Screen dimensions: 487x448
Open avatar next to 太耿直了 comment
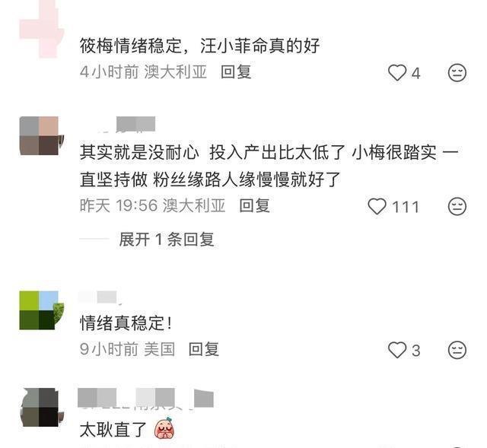(42, 407)
